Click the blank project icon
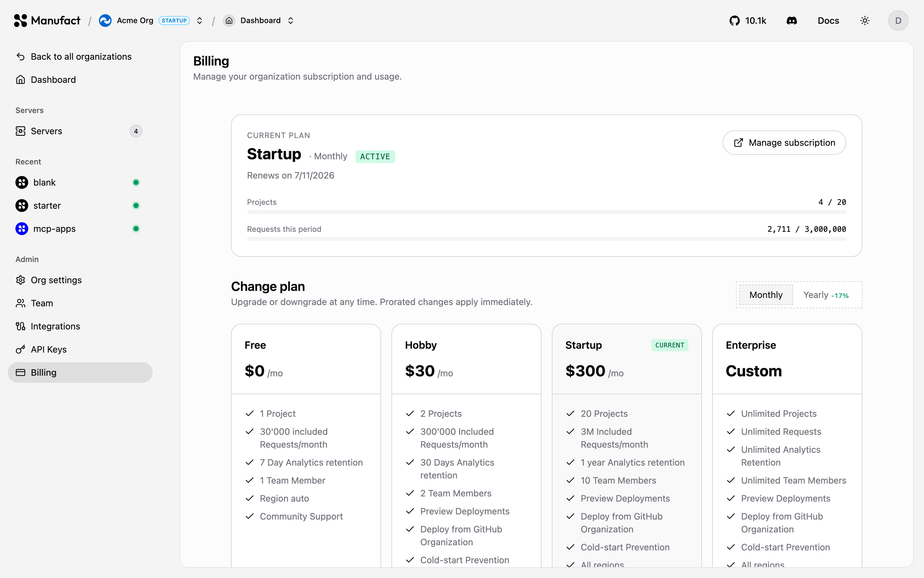 pos(22,182)
